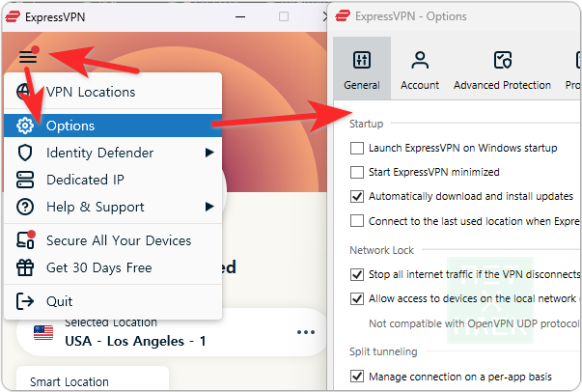The width and height of the screenshot is (582, 392).
Task: Select VPN Locations from the menu
Action: click(91, 92)
